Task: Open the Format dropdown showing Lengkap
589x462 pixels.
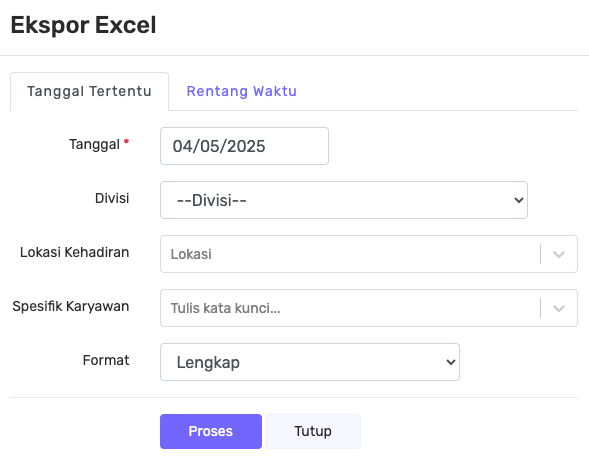Action: click(x=310, y=362)
